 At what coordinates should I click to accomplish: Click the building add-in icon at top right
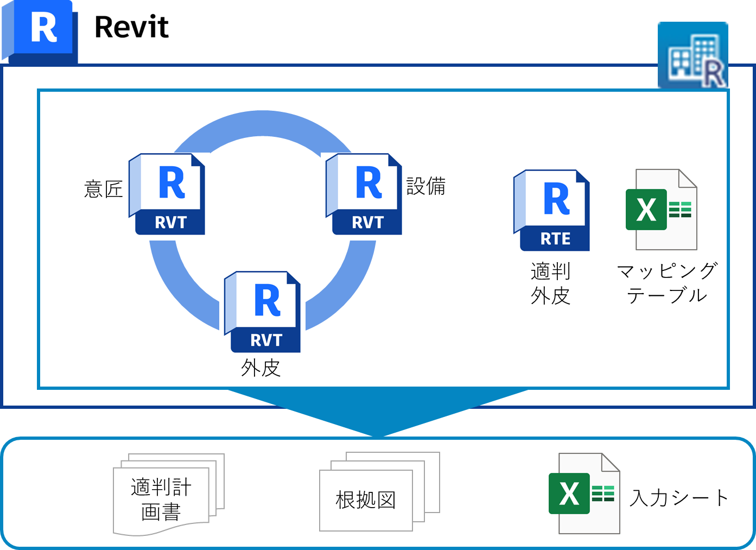point(693,55)
